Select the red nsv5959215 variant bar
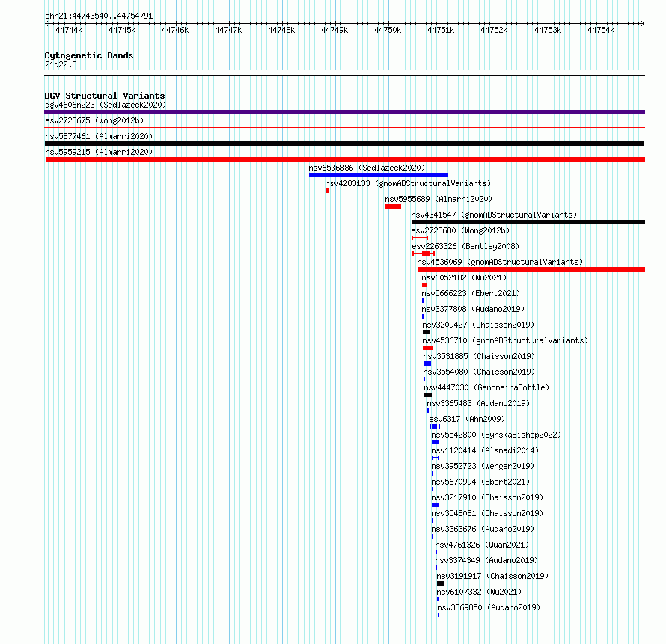Viewport: 666px width, 644px height. (345, 159)
